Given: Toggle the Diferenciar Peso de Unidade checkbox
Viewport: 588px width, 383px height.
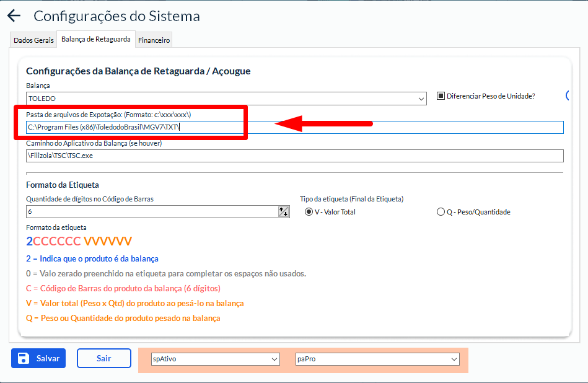Looking at the screenshot, I should 441,96.
